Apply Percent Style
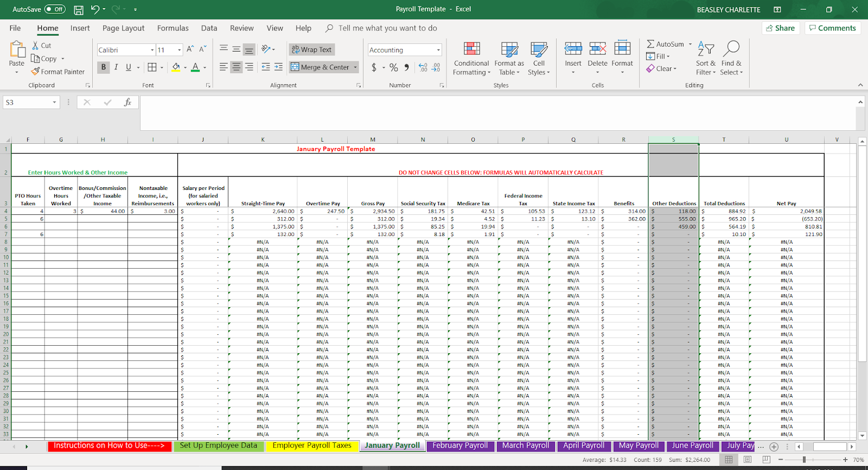 coord(394,67)
